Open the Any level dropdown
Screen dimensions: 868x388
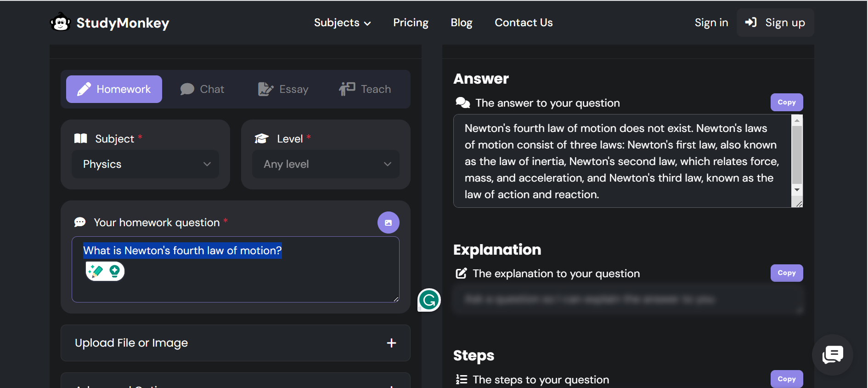326,164
